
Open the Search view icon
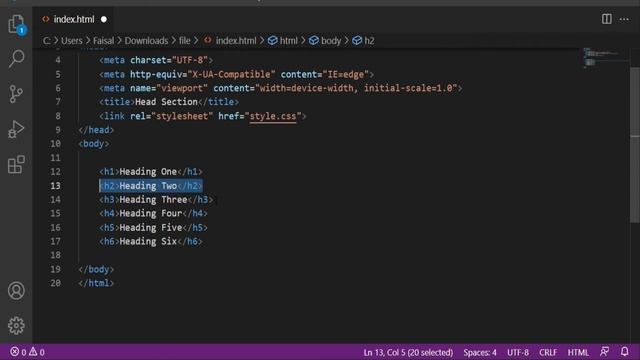[16, 59]
